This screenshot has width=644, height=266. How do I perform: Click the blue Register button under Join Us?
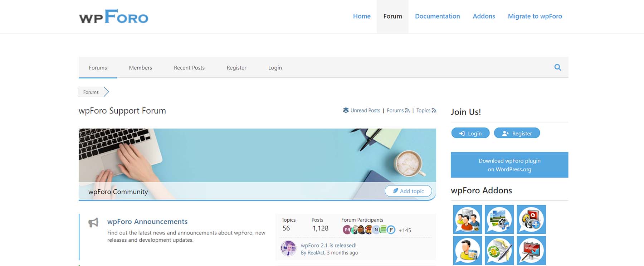coord(517,133)
